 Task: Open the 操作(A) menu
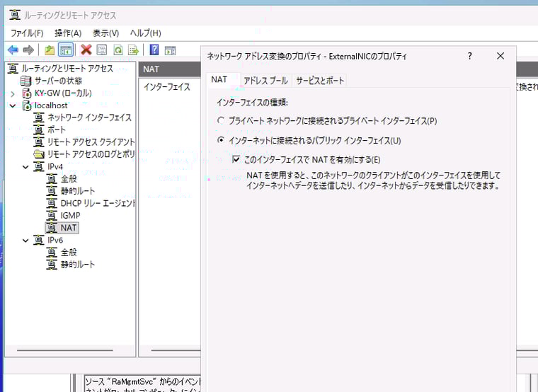pyautogui.click(x=68, y=33)
